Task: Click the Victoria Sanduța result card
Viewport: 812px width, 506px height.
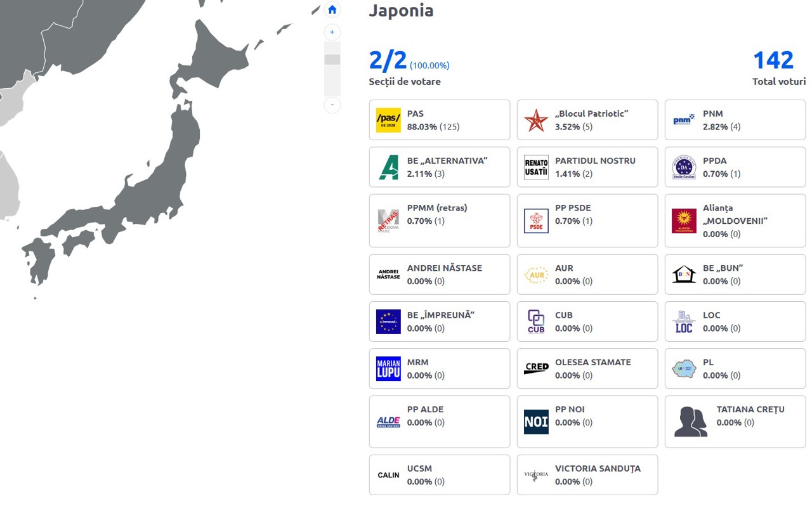Action: (587, 474)
